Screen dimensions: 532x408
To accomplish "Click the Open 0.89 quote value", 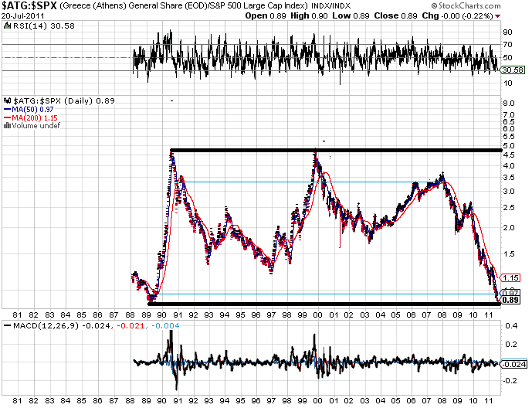I will click(x=266, y=16).
